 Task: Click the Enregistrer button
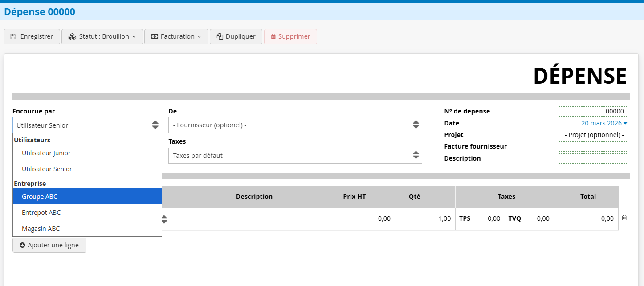[x=32, y=36]
